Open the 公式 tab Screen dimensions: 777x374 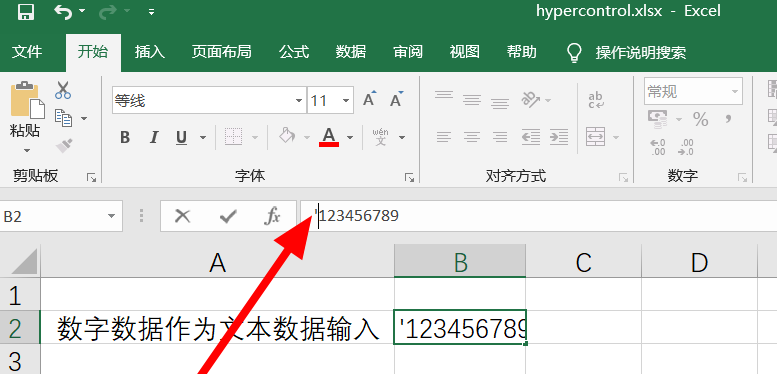[294, 52]
